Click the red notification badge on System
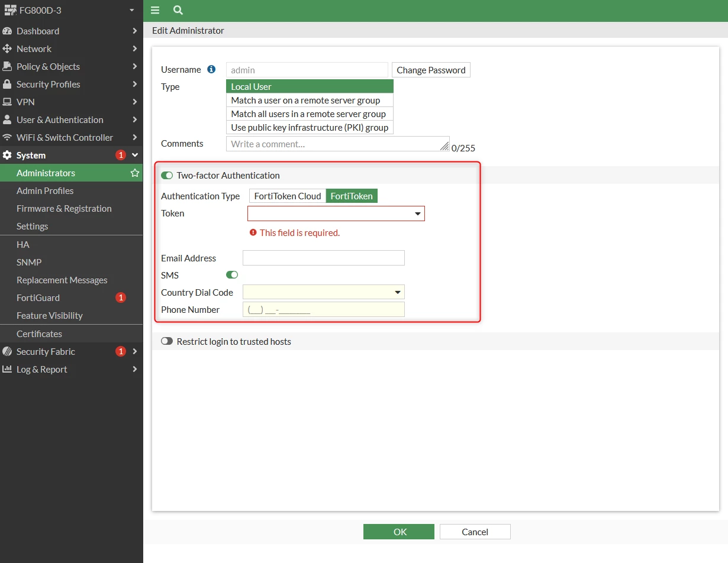Image resolution: width=728 pixels, height=563 pixels. tap(121, 155)
